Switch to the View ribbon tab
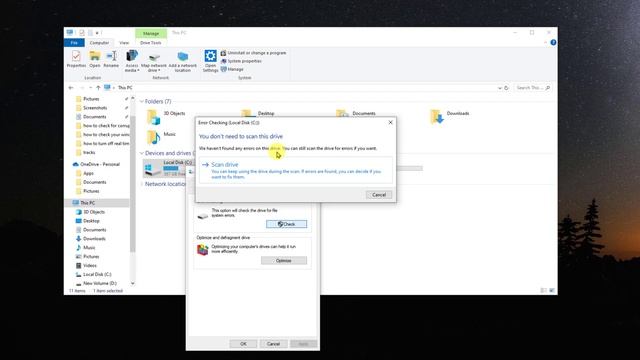This screenshot has height=360, width=640. click(x=124, y=42)
